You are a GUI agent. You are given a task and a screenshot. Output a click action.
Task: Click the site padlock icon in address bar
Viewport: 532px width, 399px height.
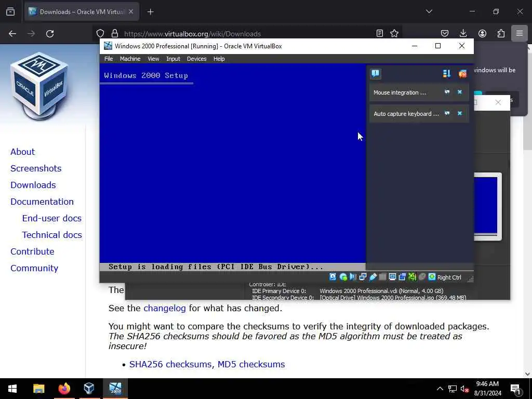point(115,34)
